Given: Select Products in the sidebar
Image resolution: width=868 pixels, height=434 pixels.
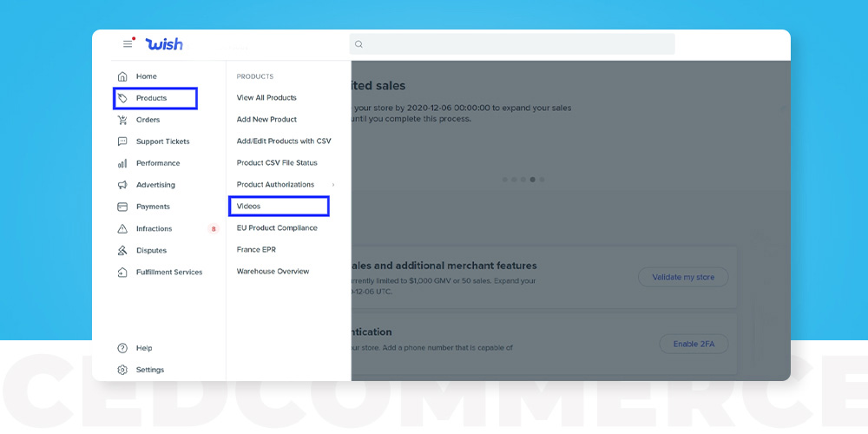Looking at the screenshot, I should 152,98.
